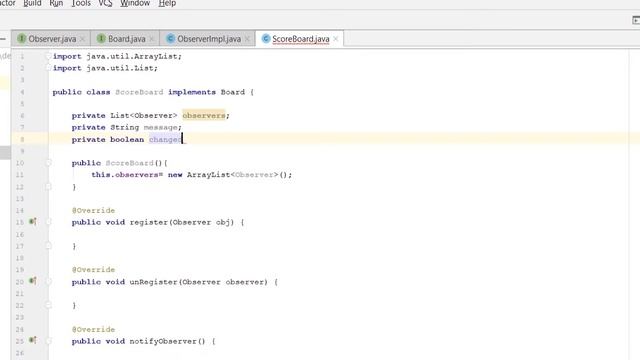The width and height of the screenshot is (640, 360).
Task: Close the ObserverImpl.java tab
Action: point(247,39)
